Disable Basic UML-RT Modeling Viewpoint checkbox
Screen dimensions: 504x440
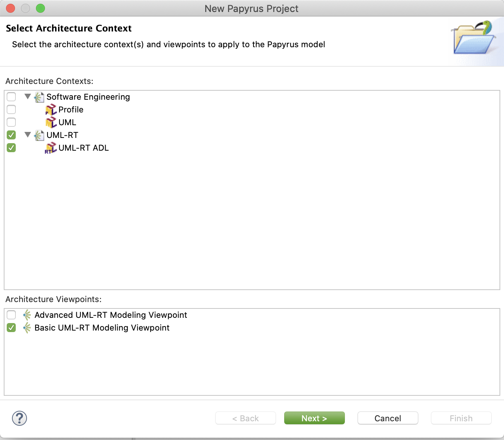click(x=11, y=328)
